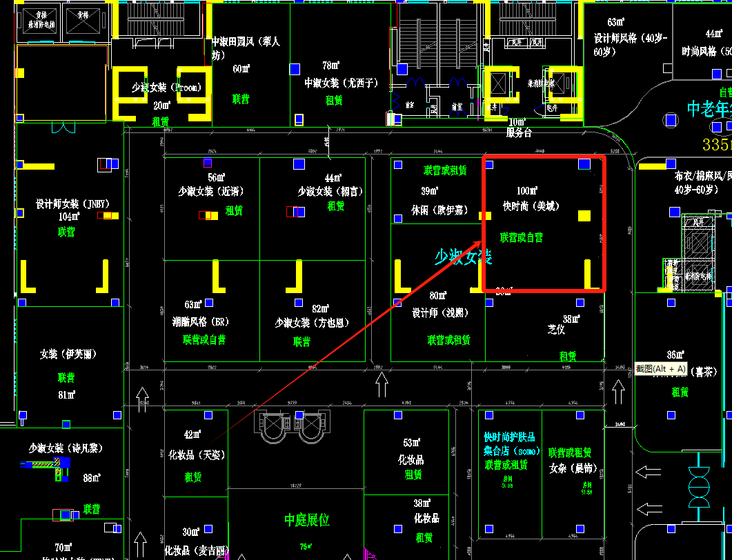
Task: Select the 设计师女装（JNBY） label
Action: point(72,204)
